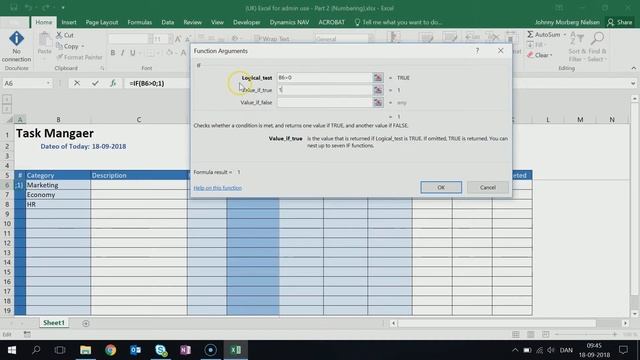Viewport: 640px width, 360px height.
Task: Open Outlook from the taskbar
Action: click(136, 350)
